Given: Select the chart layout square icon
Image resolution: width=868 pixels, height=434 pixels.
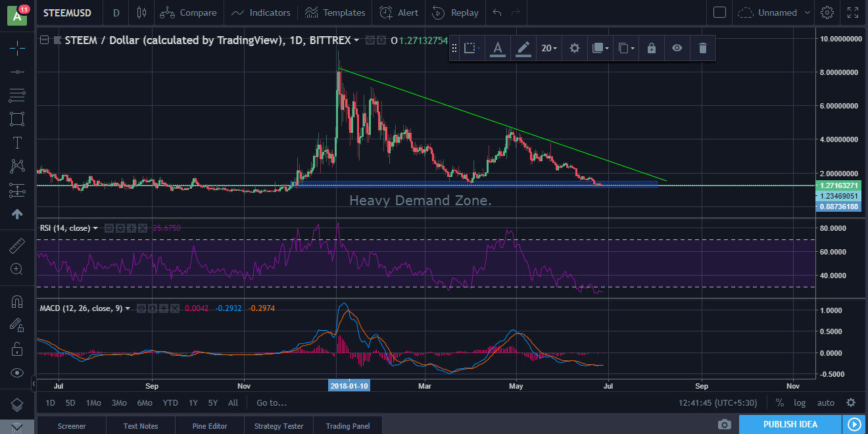Looking at the screenshot, I should pos(720,12).
